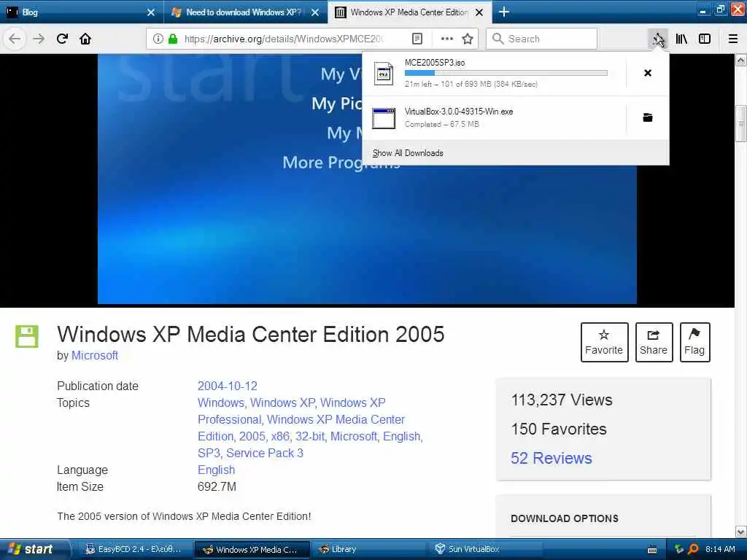Go forward one page

coord(39,39)
